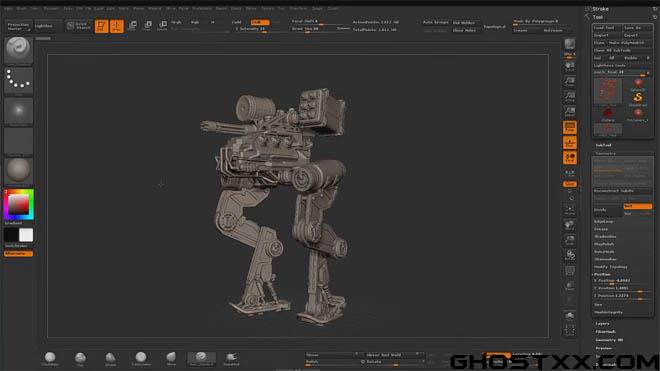Toggle Solo mode
The image size is (660, 371).
[x=570, y=316]
